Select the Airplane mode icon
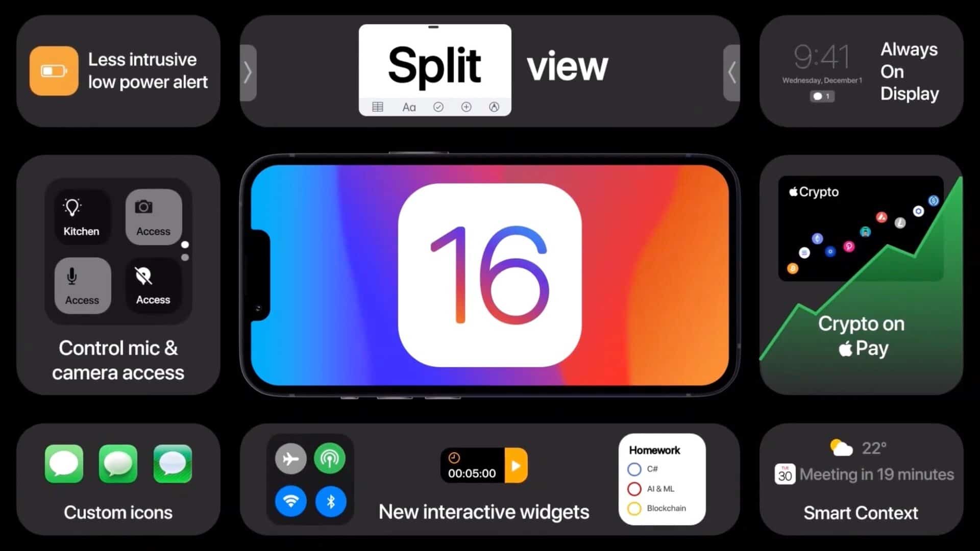 (x=291, y=459)
